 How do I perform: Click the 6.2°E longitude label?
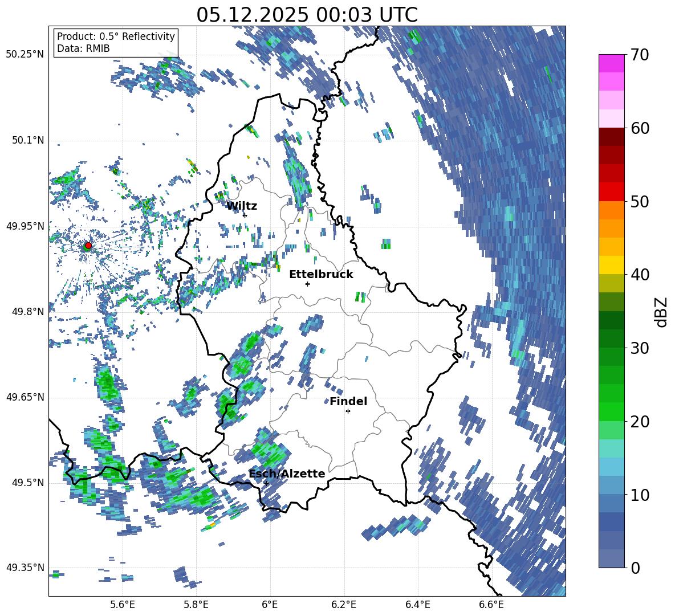click(x=344, y=605)
